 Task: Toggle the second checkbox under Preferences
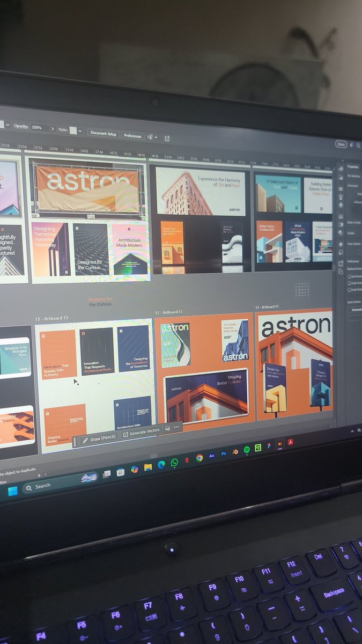(x=349, y=283)
